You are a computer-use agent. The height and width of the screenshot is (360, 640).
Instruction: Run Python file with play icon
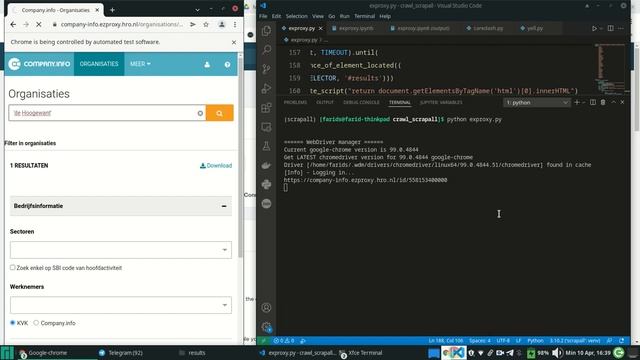click(x=594, y=28)
